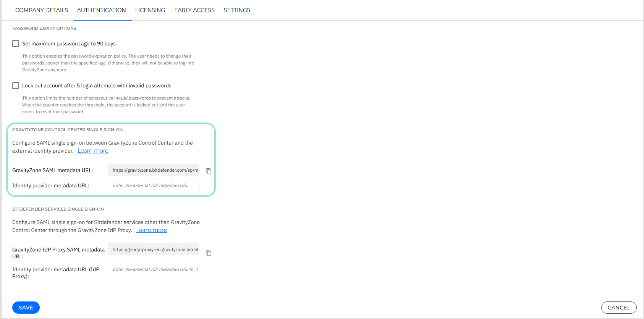Click 'GravityZone Control Center Single Sign-On' heading
Screen dimensions: 644x319
coord(68,130)
